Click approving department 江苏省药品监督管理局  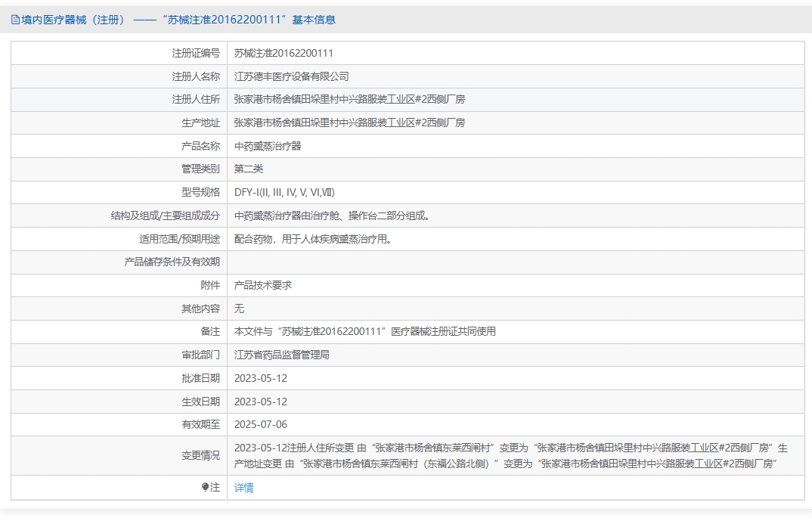click(282, 355)
